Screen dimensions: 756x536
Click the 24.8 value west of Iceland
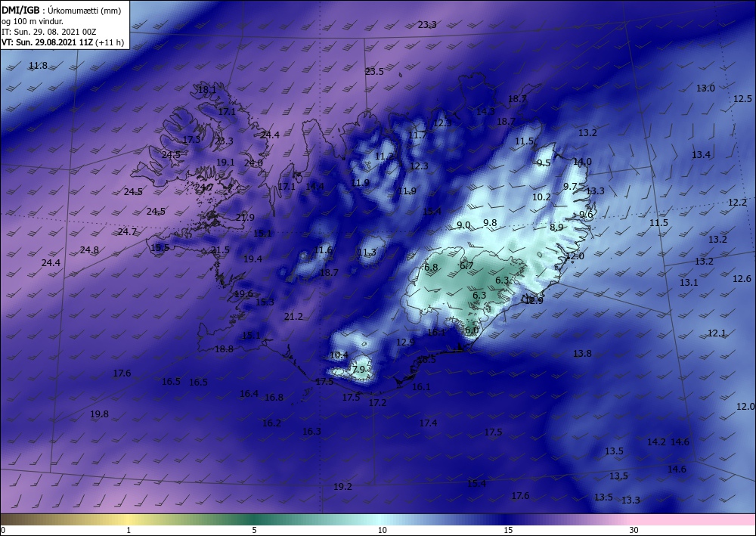[x=89, y=249]
